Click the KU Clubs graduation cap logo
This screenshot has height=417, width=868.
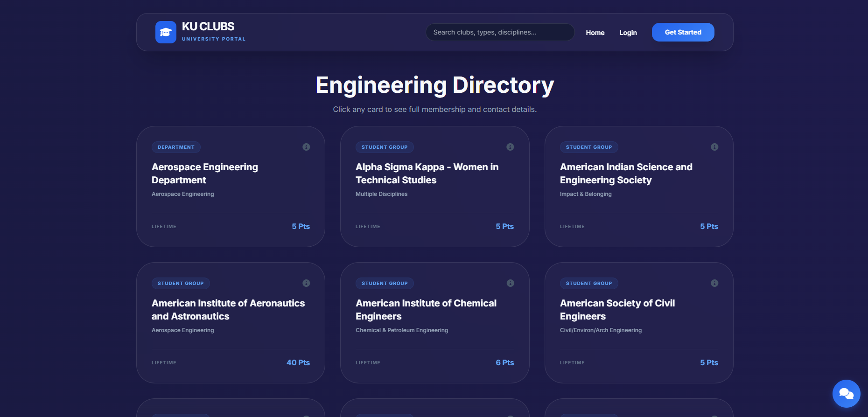tap(166, 32)
